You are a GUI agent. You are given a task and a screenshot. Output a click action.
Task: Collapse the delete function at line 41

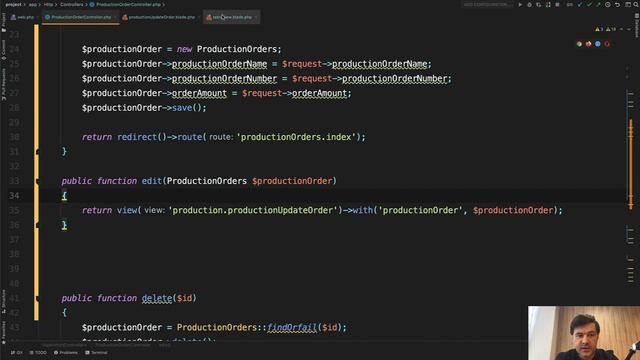click(x=38, y=298)
